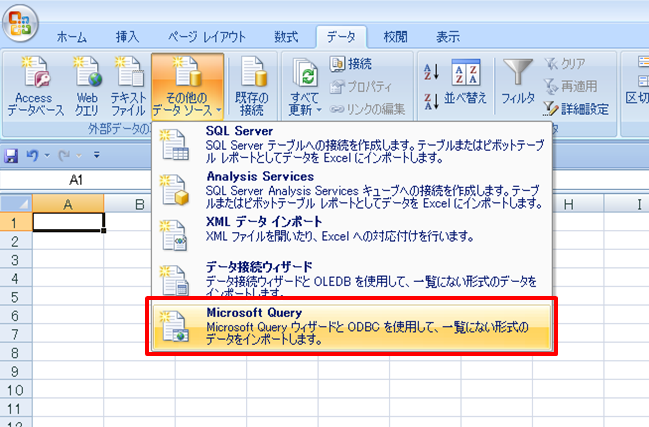This screenshot has width=649, height=427.
Task: Choose Microsoft Query menu item
Action: click(x=352, y=327)
